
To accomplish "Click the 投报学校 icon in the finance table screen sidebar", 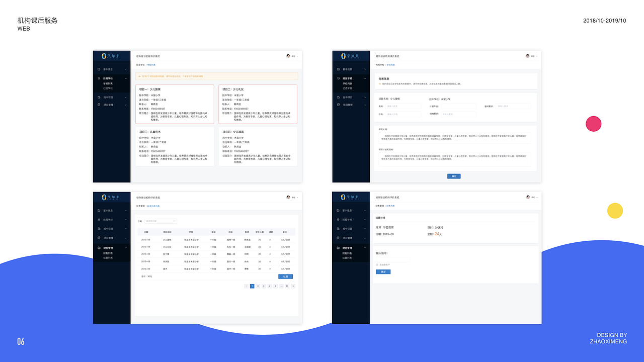I will pos(99,220).
